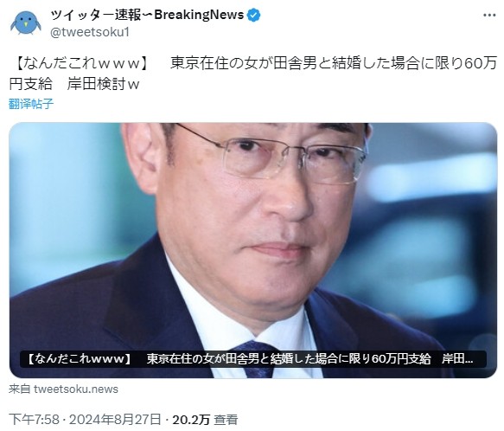
Task: Open the article preview image card
Action: (253, 250)
